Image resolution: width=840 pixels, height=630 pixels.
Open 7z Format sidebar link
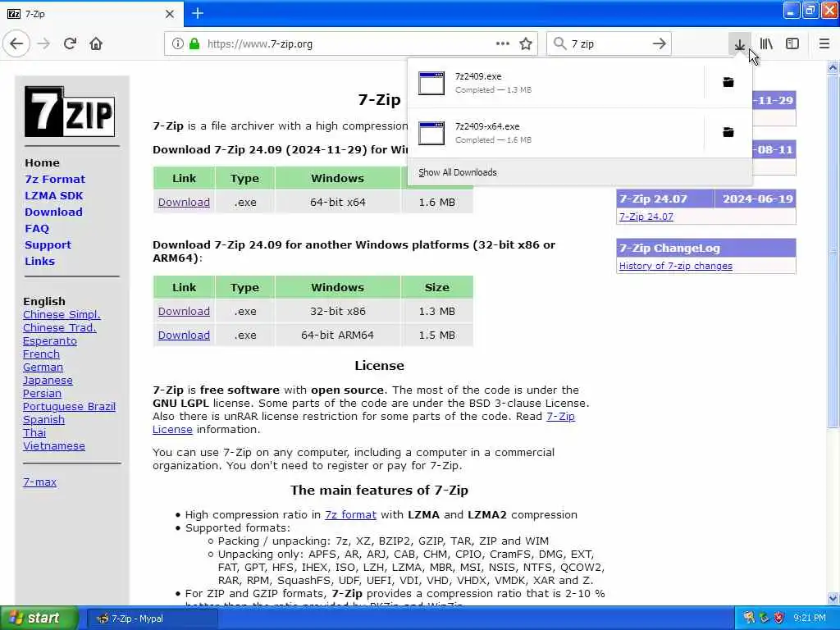pyautogui.click(x=55, y=180)
